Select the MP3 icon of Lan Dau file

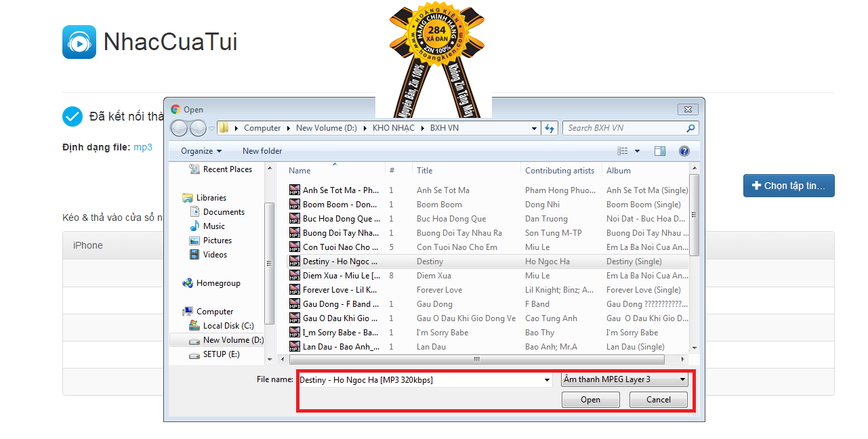click(295, 347)
